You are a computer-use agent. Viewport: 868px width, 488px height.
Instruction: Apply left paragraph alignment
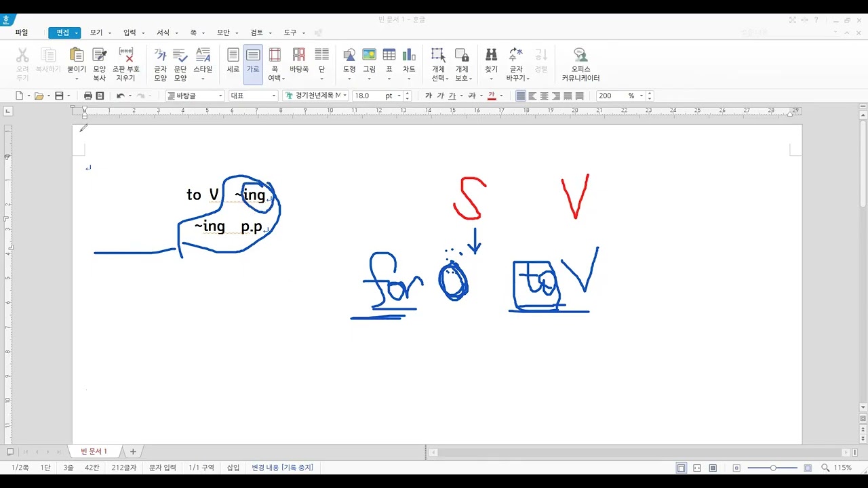532,96
